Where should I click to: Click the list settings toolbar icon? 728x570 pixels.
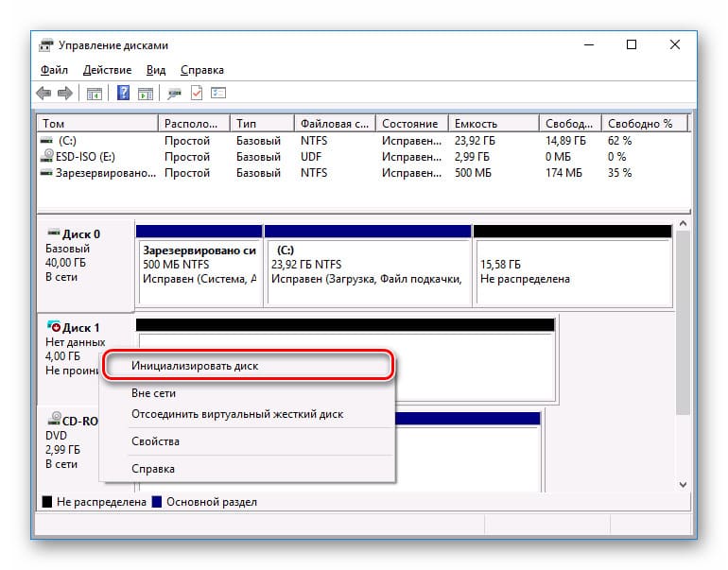(218, 93)
